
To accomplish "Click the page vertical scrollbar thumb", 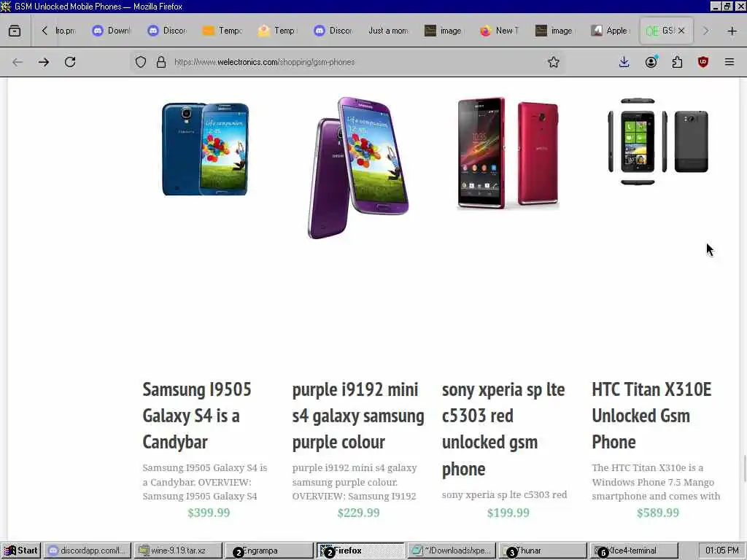I will 743,469.
